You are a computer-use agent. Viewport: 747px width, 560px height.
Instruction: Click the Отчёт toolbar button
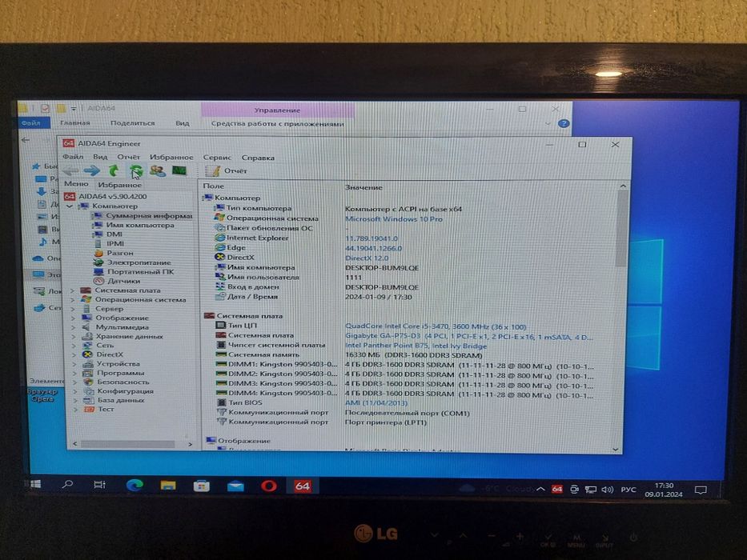tap(227, 170)
